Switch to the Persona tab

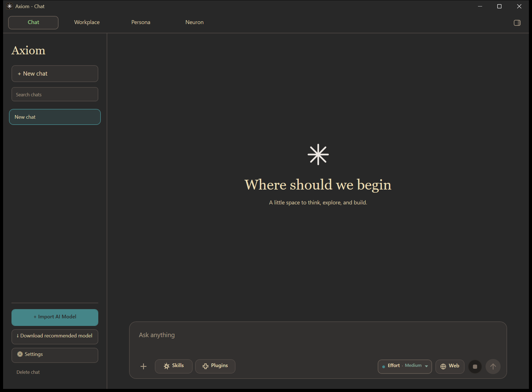(x=141, y=22)
